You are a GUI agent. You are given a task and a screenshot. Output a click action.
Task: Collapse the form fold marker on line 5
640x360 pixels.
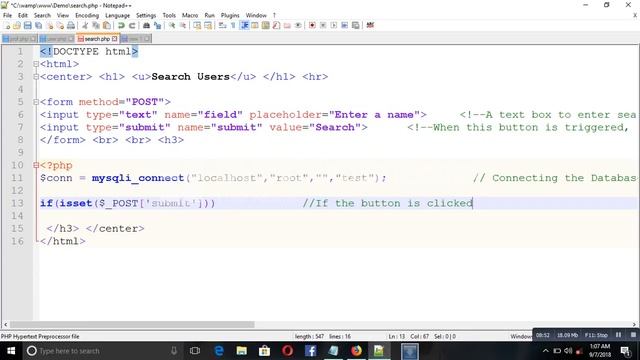click(36, 102)
